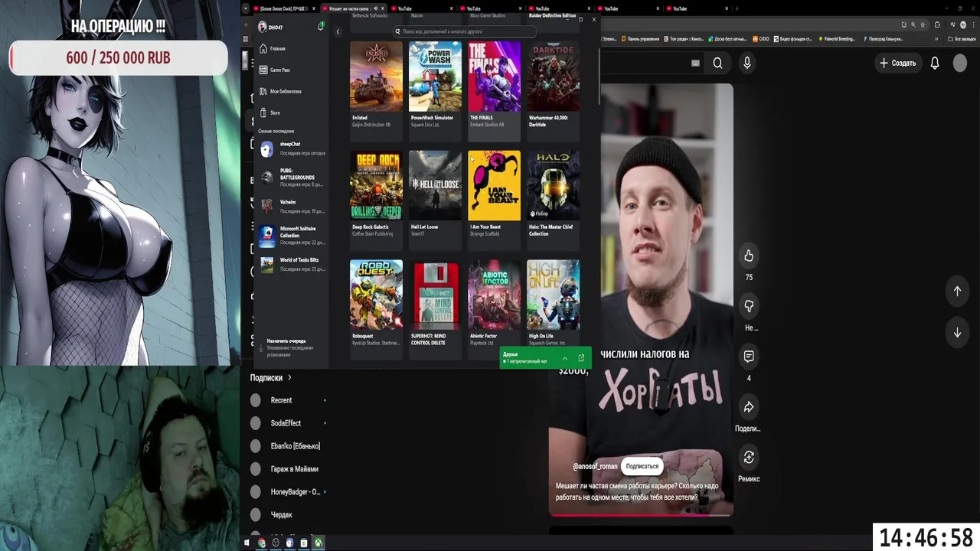Share the Short (Поделиться)
980x551 pixels.
pos(749,407)
